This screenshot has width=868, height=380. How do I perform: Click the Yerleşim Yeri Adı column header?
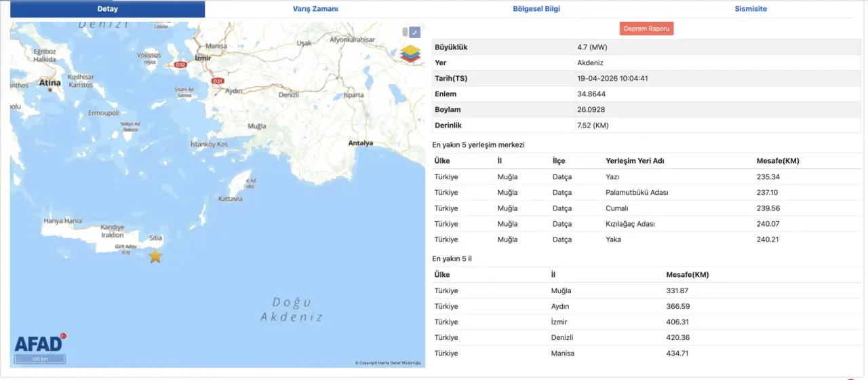click(635, 161)
